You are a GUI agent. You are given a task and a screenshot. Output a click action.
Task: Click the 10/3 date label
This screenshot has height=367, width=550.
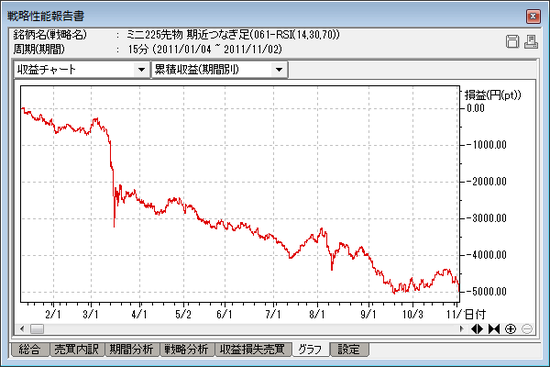(412, 314)
